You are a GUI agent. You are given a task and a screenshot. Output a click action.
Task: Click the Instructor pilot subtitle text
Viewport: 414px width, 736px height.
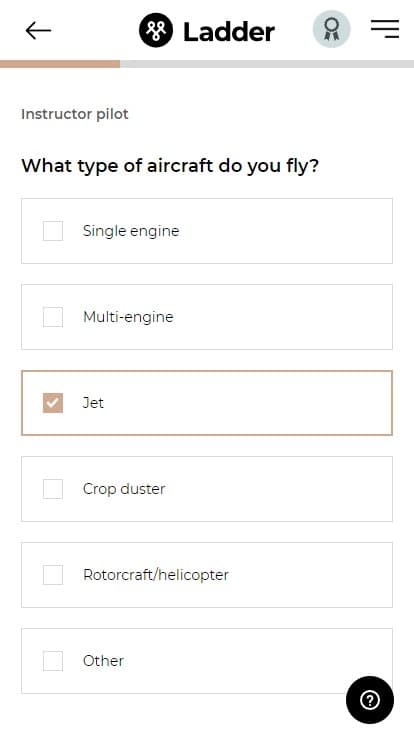coord(75,114)
